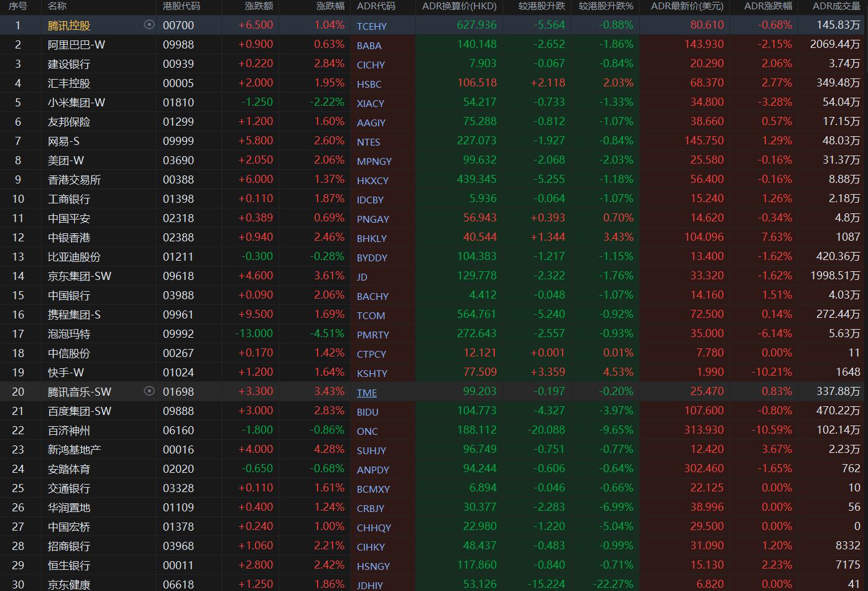Select 安踏体育 row name
Screen dimensions: 868x591
(69, 469)
